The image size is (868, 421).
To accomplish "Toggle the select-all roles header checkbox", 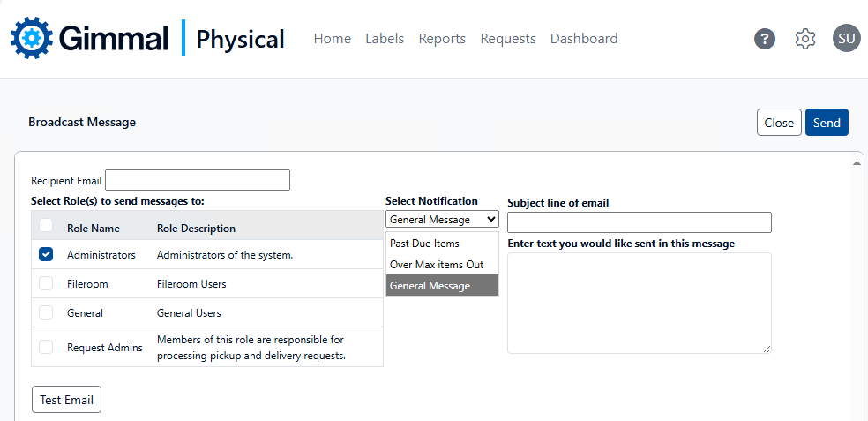I will (x=46, y=225).
